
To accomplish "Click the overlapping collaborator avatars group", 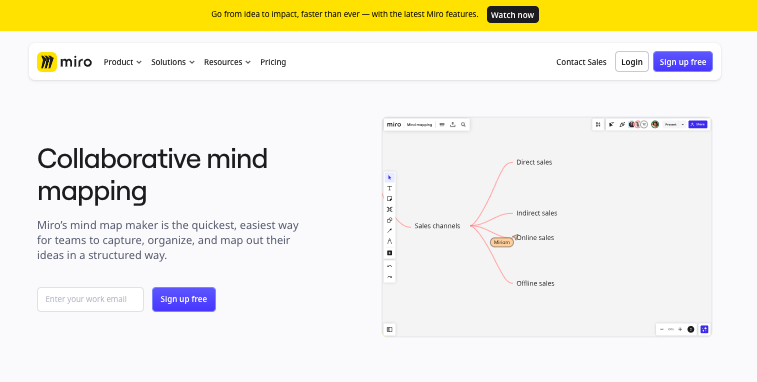I will (638, 125).
